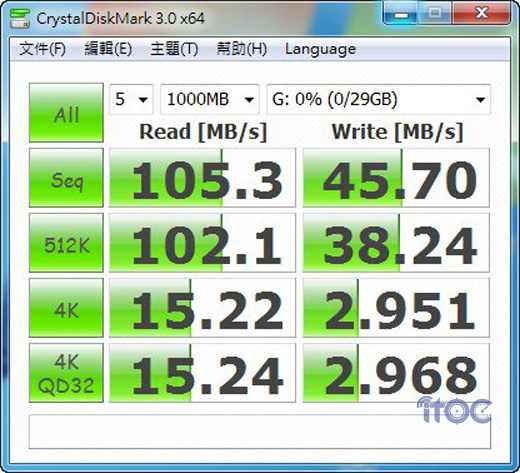This screenshot has width=520, height=473.
Task: Open the 主題(T) menu
Action: [174, 49]
